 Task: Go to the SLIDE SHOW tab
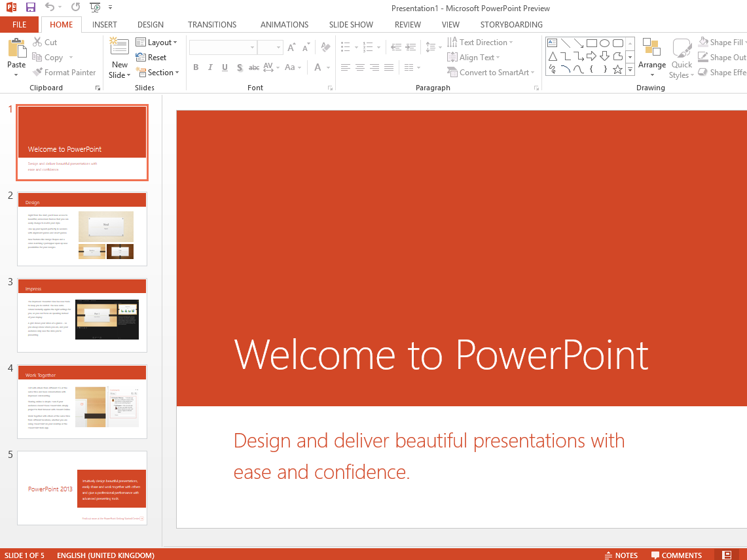coord(351,24)
